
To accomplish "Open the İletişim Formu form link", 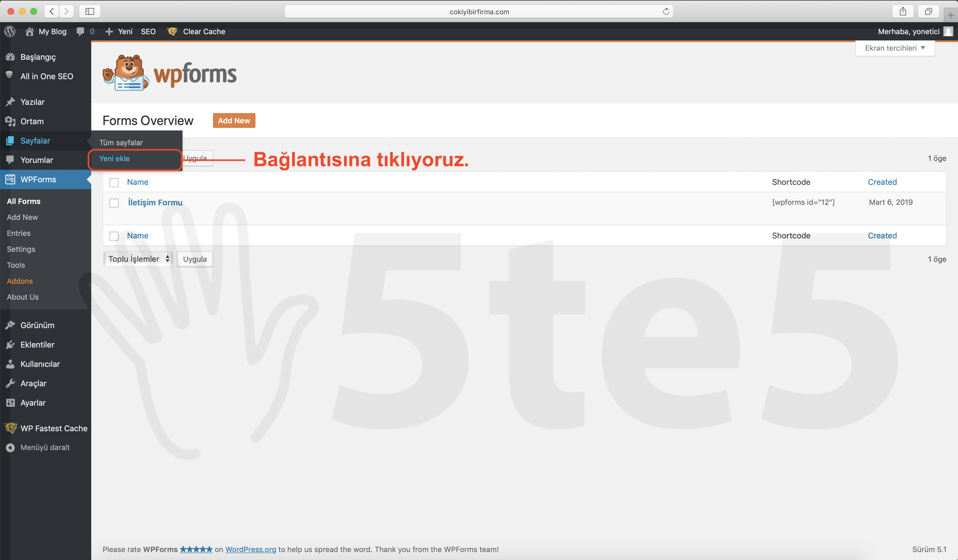I will [x=155, y=203].
